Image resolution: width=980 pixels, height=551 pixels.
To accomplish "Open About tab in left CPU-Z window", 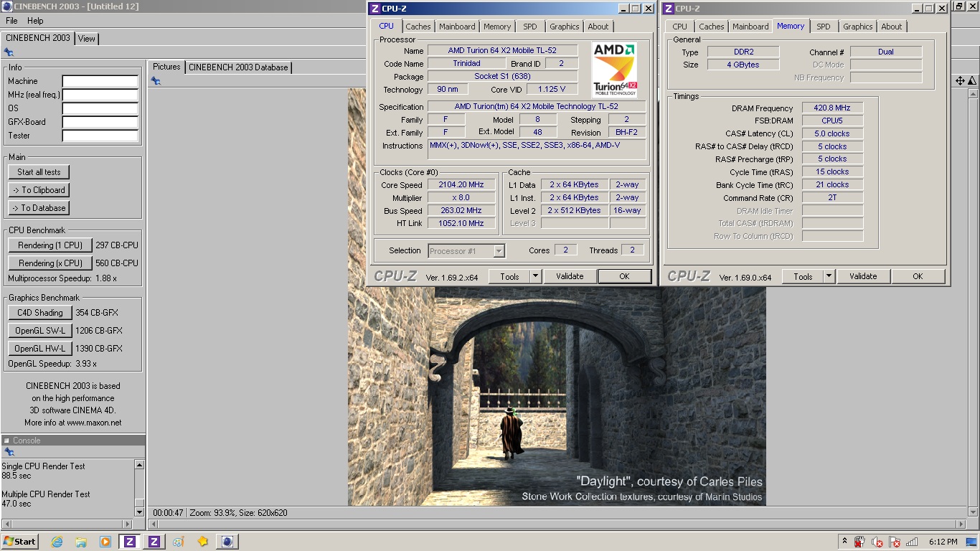I will tap(598, 27).
